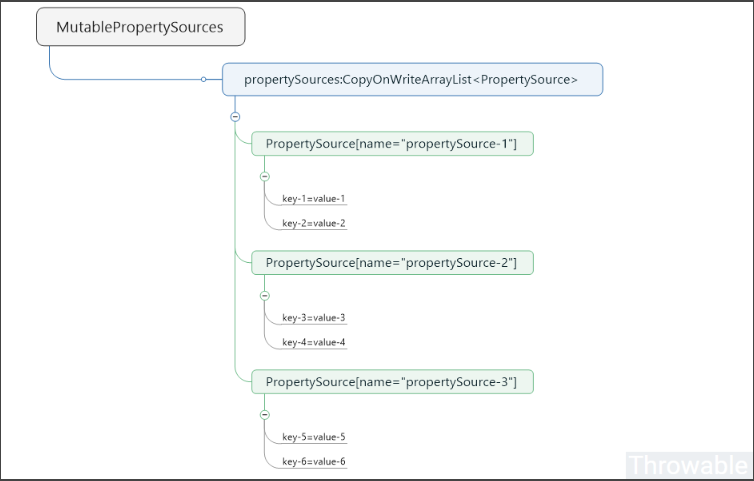The height and width of the screenshot is (481, 754).
Task: Choose the key-4=value-4 entry
Action: pos(313,342)
